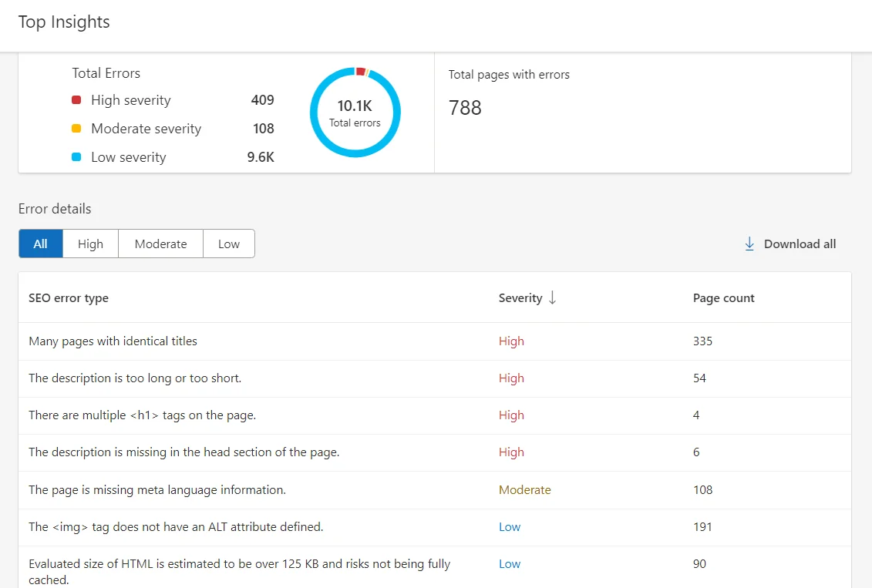
Task: Open <img> tag ALT attribute error row
Action: point(435,527)
